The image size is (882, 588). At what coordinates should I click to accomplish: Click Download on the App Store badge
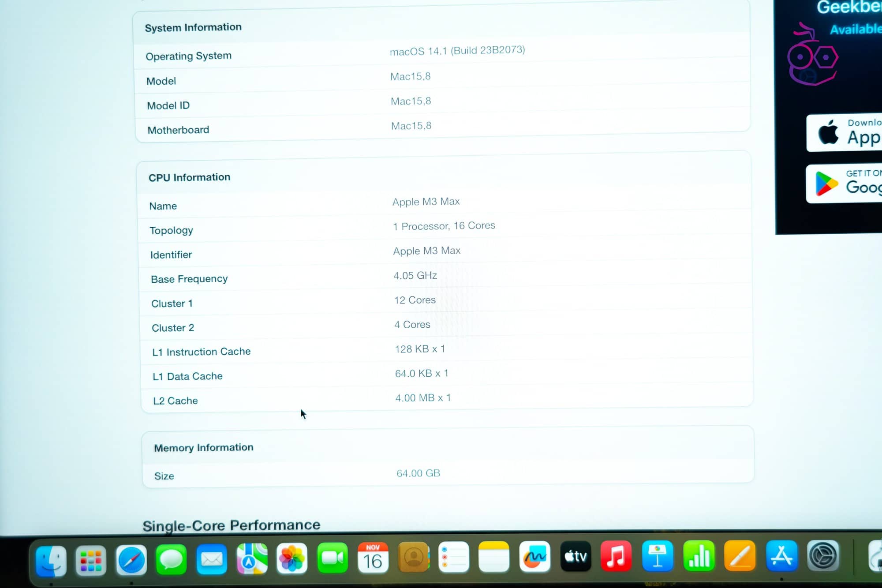coord(844,133)
